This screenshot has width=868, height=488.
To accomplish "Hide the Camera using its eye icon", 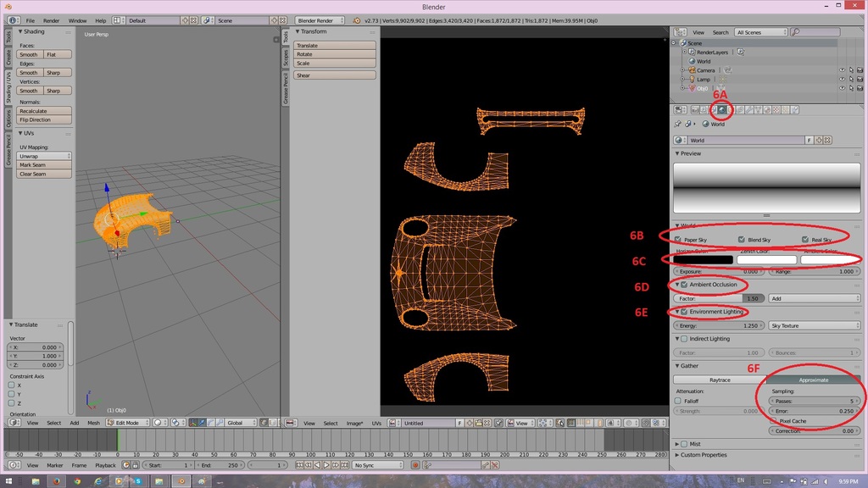I will pos(842,70).
